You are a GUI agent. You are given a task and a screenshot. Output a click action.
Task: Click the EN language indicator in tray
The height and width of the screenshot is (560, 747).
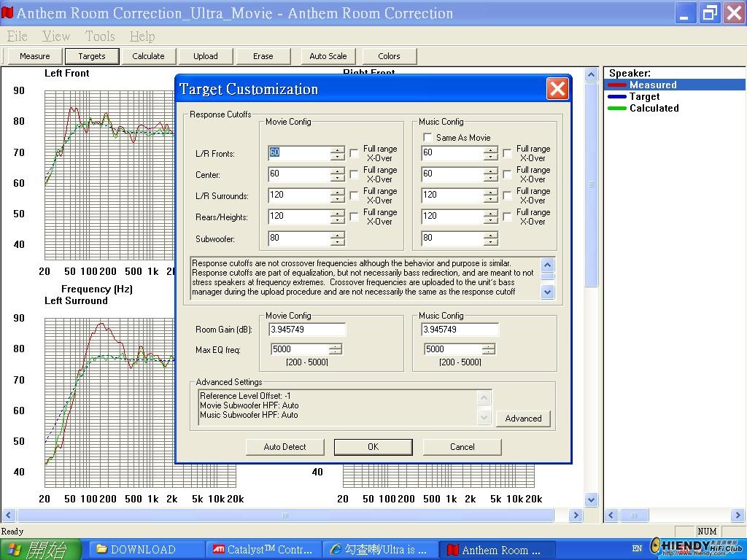click(637, 548)
